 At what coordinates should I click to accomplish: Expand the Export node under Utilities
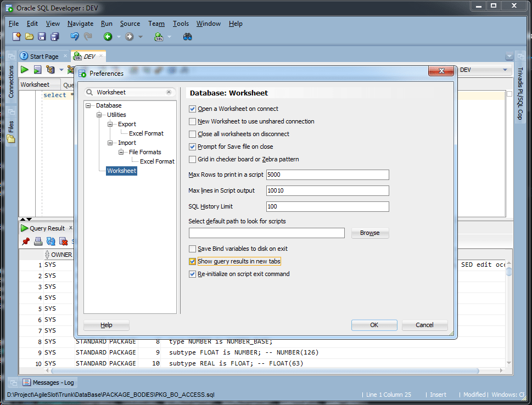coord(110,124)
